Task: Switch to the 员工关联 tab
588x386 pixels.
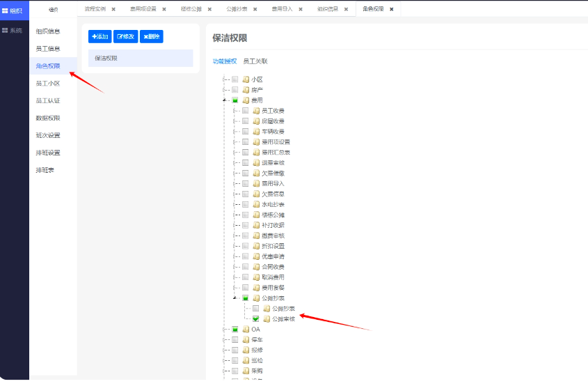Action: [255, 61]
